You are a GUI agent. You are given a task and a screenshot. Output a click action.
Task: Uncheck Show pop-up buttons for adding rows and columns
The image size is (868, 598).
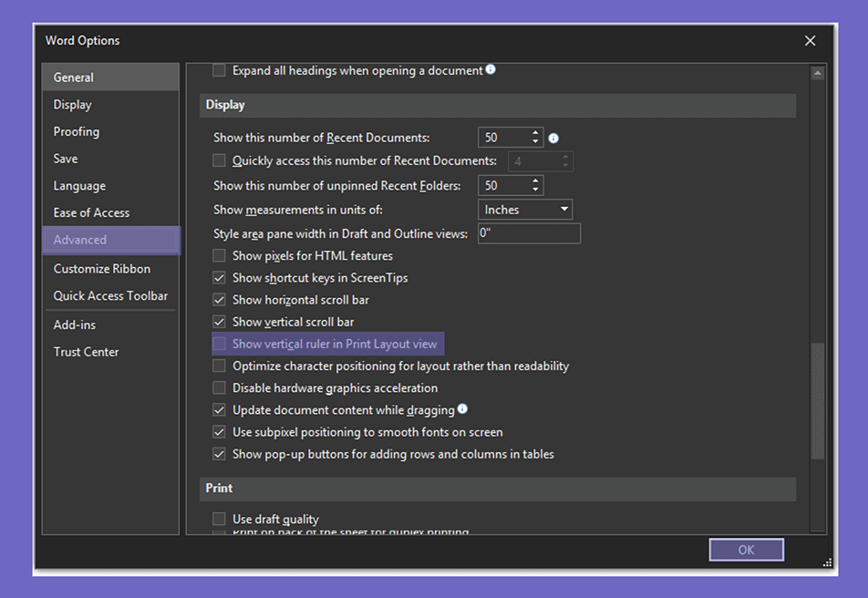pyautogui.click(x=219, y=455)
